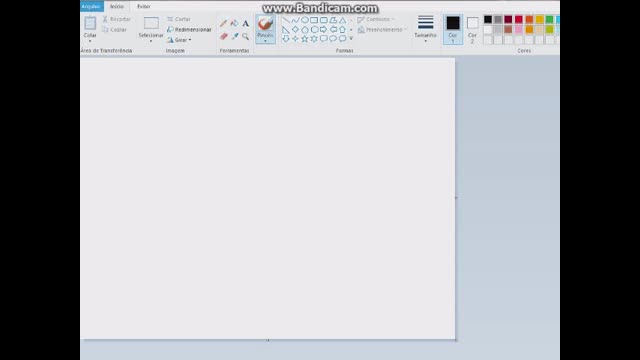Screen dimensions: 640x360
Task: Click the Selecionar selection rectangle button
Action: [x=151, y=23]
